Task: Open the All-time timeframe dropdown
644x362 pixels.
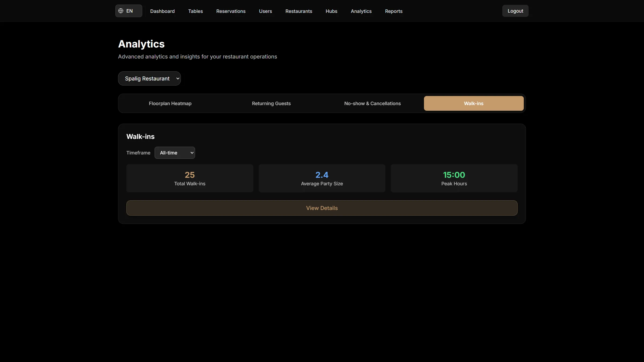Action: [175, 153]
